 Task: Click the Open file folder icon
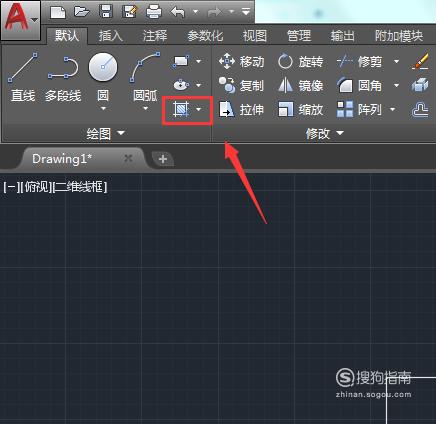[82, 12]
